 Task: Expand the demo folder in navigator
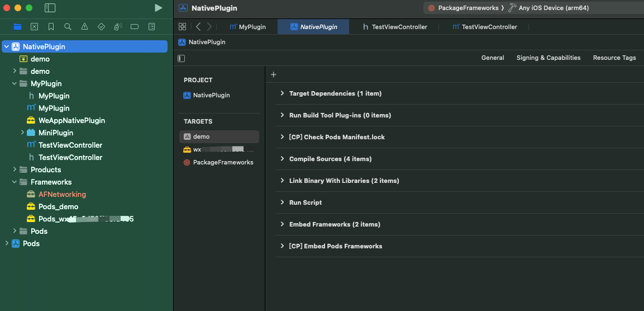[15, 71]
